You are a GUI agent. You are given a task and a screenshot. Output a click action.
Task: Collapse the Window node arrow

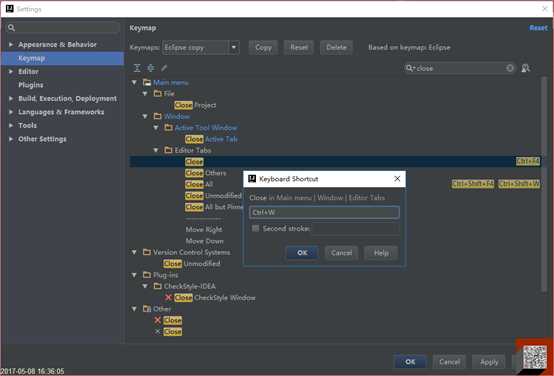145,116
